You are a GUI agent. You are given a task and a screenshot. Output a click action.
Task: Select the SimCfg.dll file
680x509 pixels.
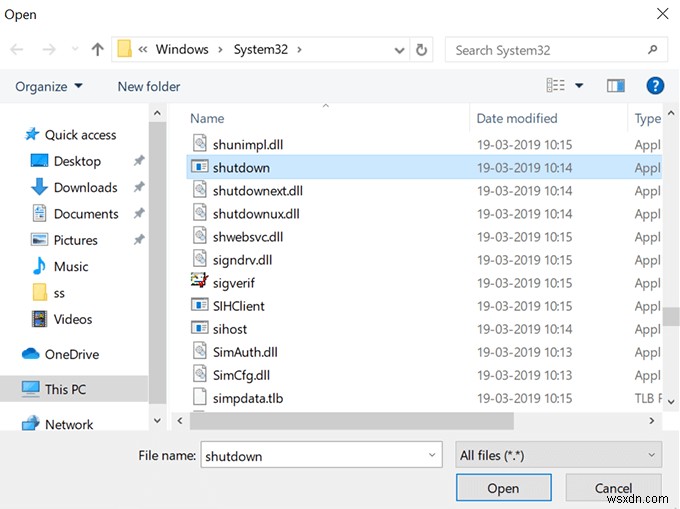tap(241, 375)
